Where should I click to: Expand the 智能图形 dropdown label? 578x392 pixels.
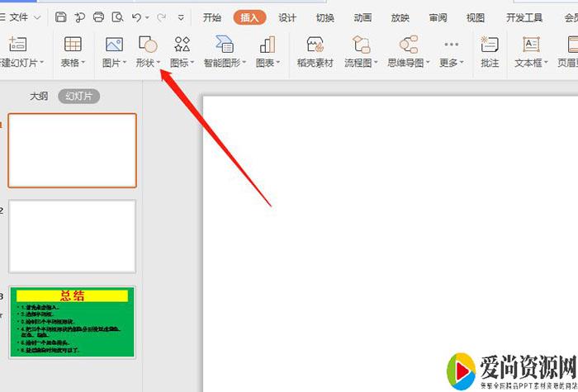[x=225, y=63]
